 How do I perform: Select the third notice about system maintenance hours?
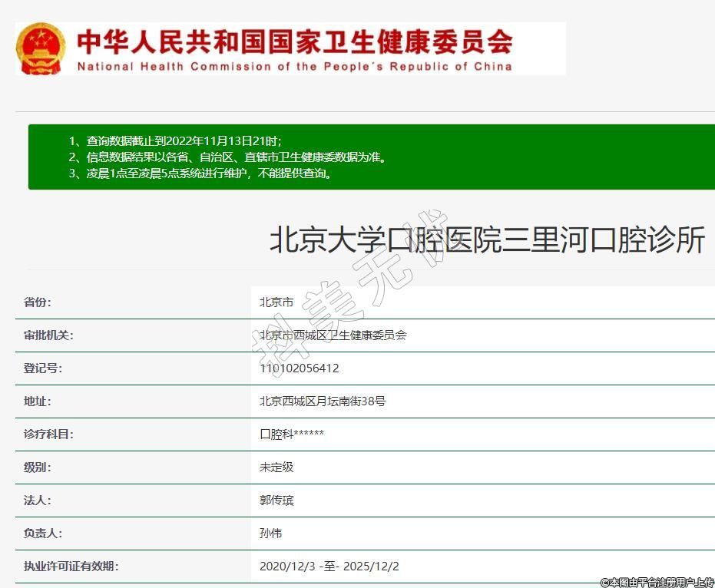tap(209, 173)
